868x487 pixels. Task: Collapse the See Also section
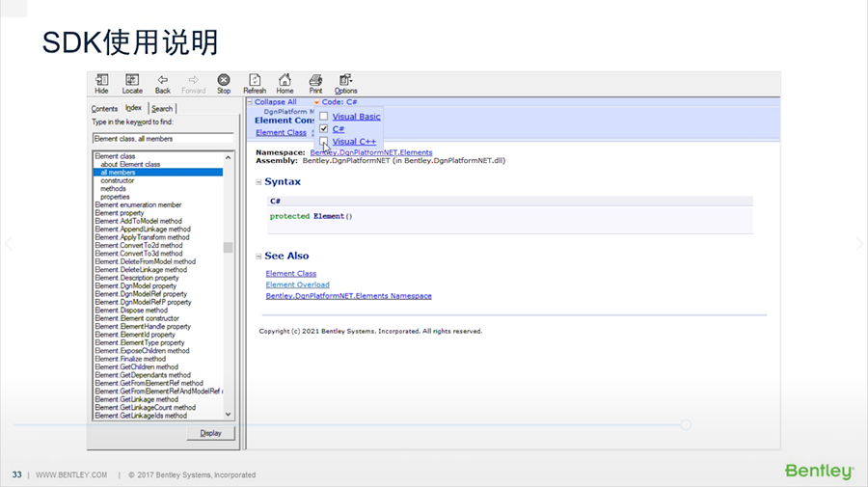[x=258, y=257]
